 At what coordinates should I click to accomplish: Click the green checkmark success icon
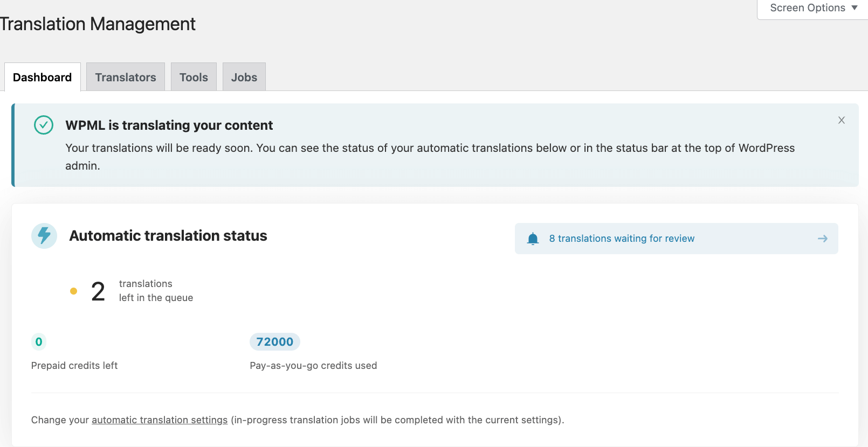click(x=44, y=125)
